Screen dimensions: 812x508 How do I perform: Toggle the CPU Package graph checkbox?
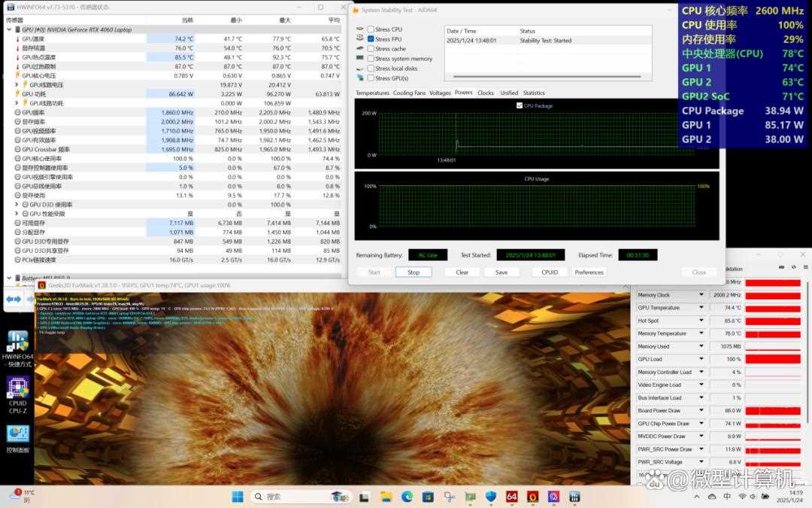(520, 106)
